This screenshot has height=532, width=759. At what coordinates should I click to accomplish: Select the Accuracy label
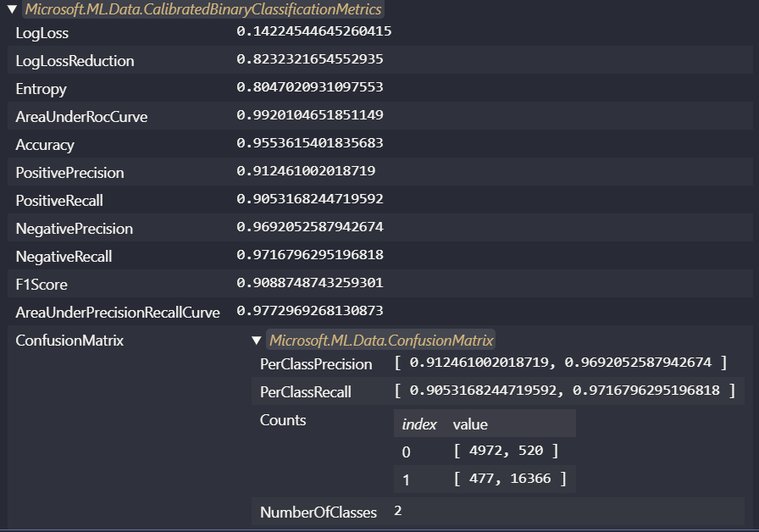(45, 145)
